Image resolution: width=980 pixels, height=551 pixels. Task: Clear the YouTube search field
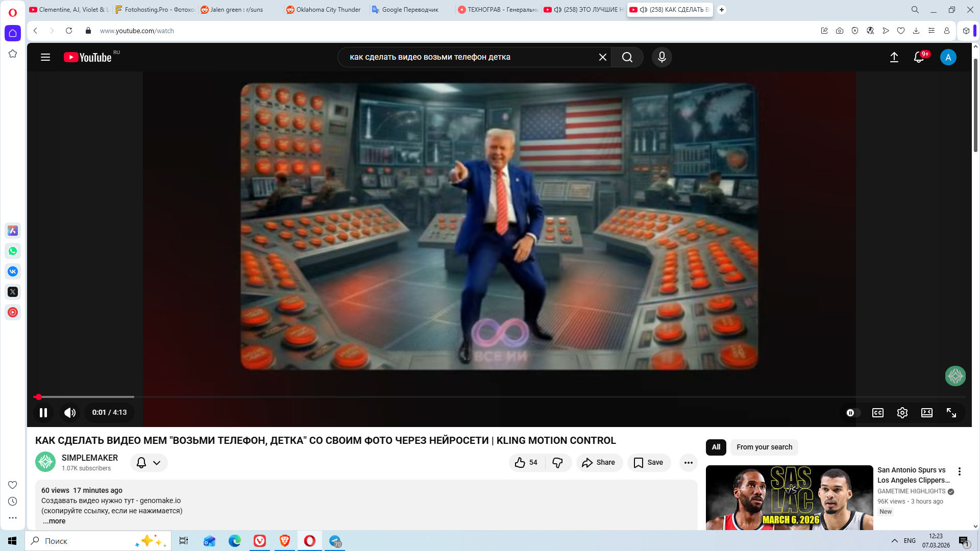point(602,57)
